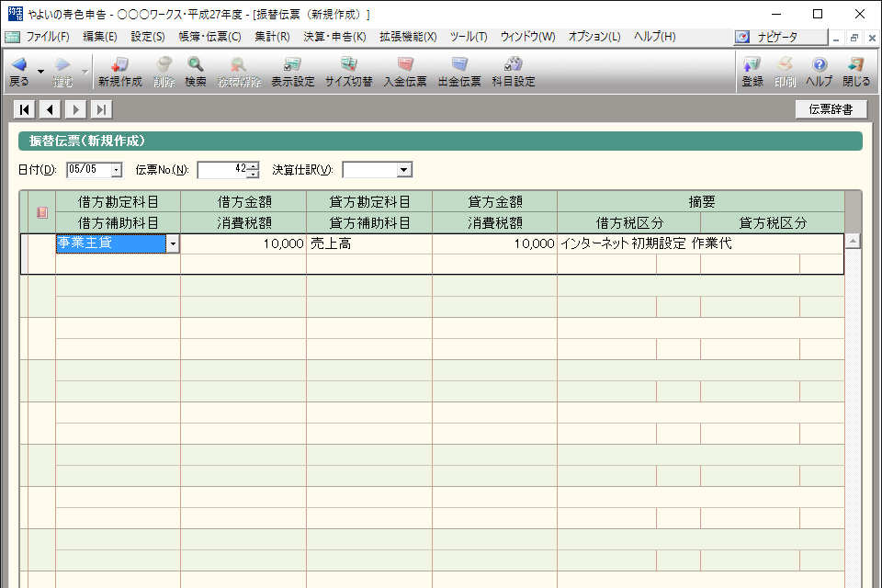Select the 事業主貸 debit account cell

click(x=111, y=243)
